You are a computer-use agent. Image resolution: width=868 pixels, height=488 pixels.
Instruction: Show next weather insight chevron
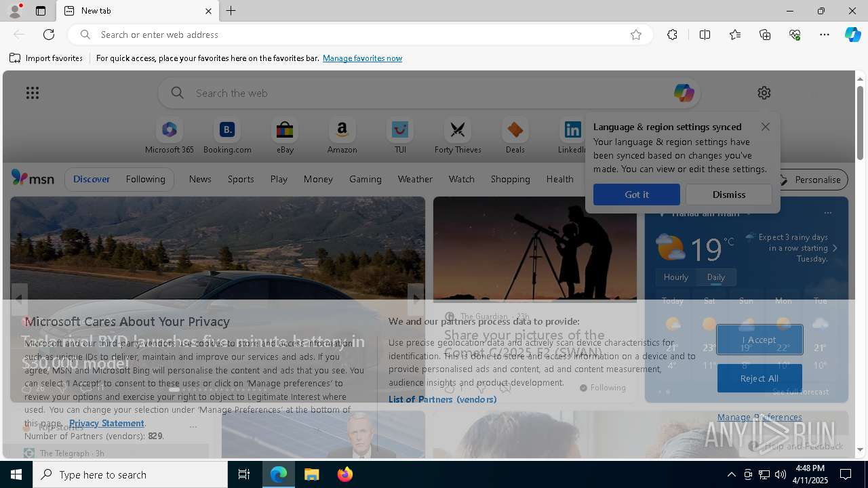(x=835, y=248)
